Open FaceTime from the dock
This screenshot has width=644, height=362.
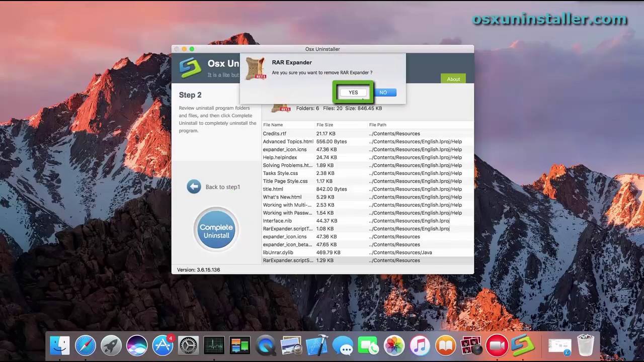pos(369,346)
